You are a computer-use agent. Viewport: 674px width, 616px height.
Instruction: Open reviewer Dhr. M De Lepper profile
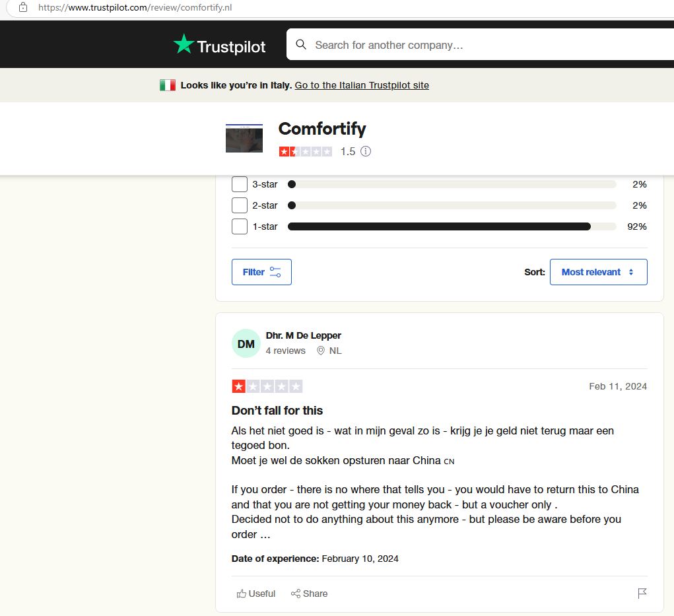tap(303, 335)
